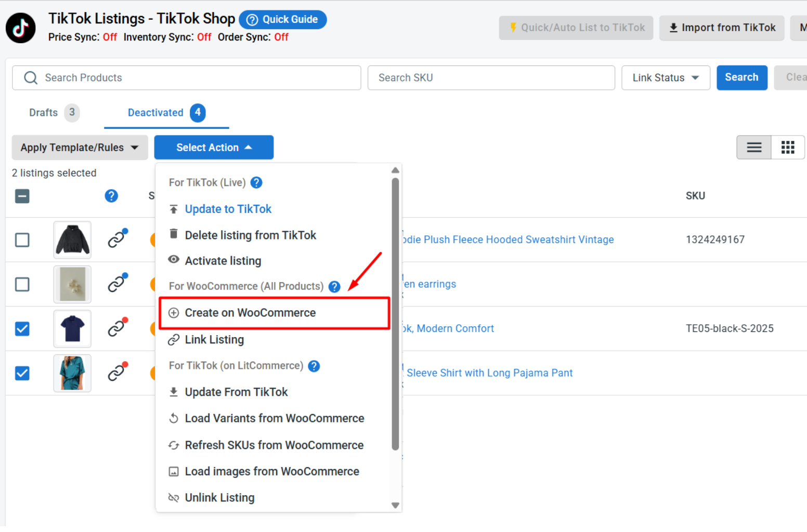The width and height of the screenshot is (807, 532).
Task: Choose Load Variants from WooCommerce
Action: 274,418
